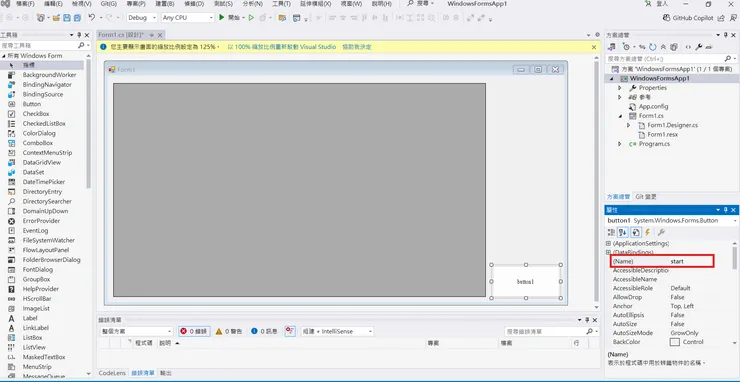Screen dimensions: 740x382
Task: Open the menu labeled (N) in the menu bar
Action: 253,4
